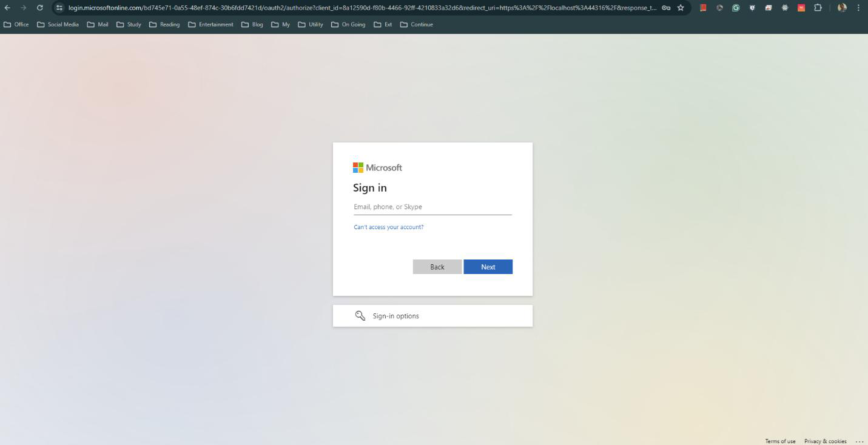Open the Utility bookmarks folder
Screen dimensions: 868x445
(311, 25)
